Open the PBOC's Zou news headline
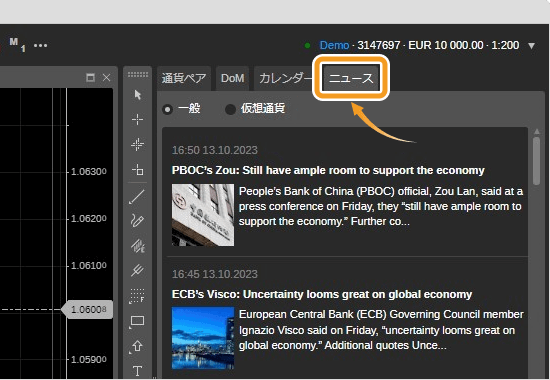The width and height of the screenshot is (550, 380). (328, 170)
